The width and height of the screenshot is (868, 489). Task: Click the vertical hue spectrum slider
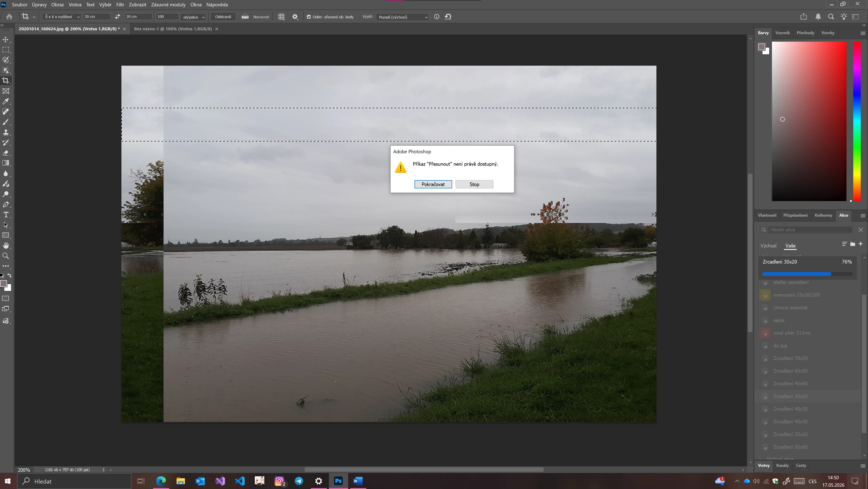(x=857, y=121)
